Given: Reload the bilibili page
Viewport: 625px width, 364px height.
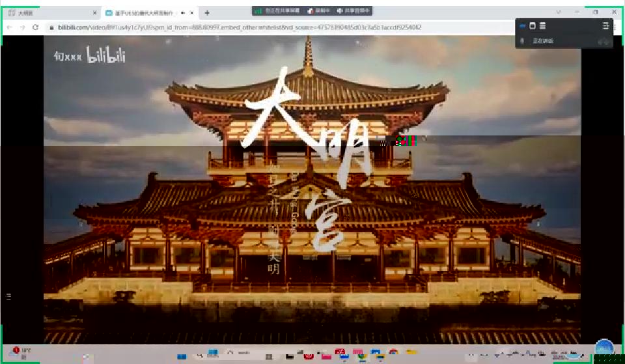Looking at the screenshot, I should pyautogui.click(x=35, y=27).
